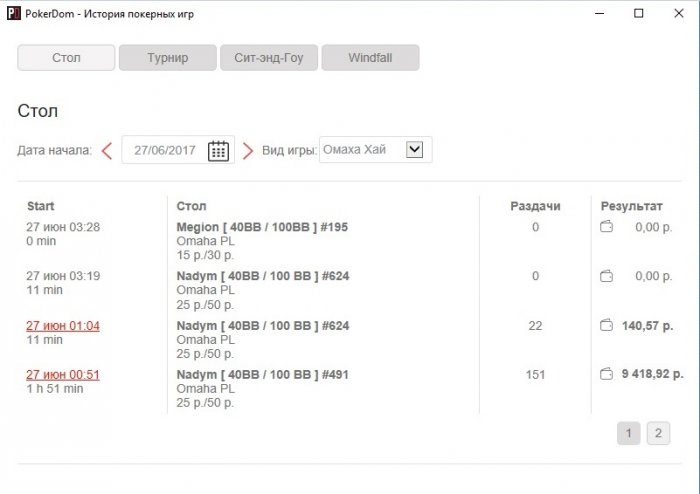Select the Стол tab
The height and width of the screenshot is (494, 700).
[66, 58]
